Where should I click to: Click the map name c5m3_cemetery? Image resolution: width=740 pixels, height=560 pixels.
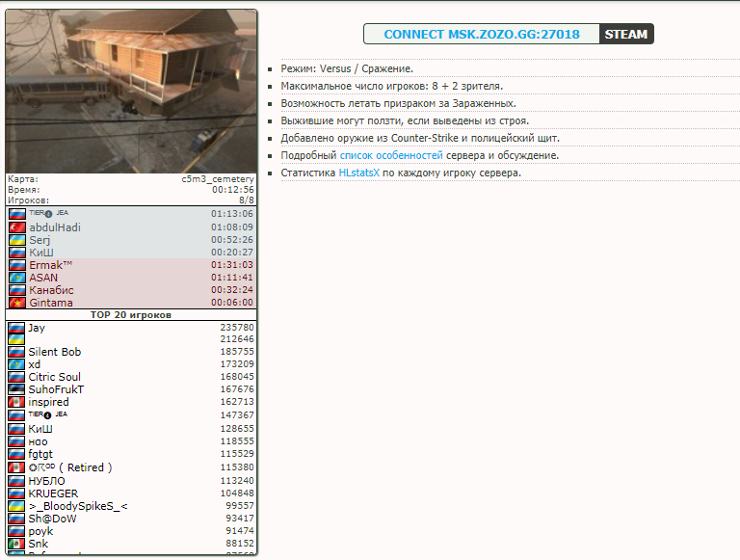point(218,179)
